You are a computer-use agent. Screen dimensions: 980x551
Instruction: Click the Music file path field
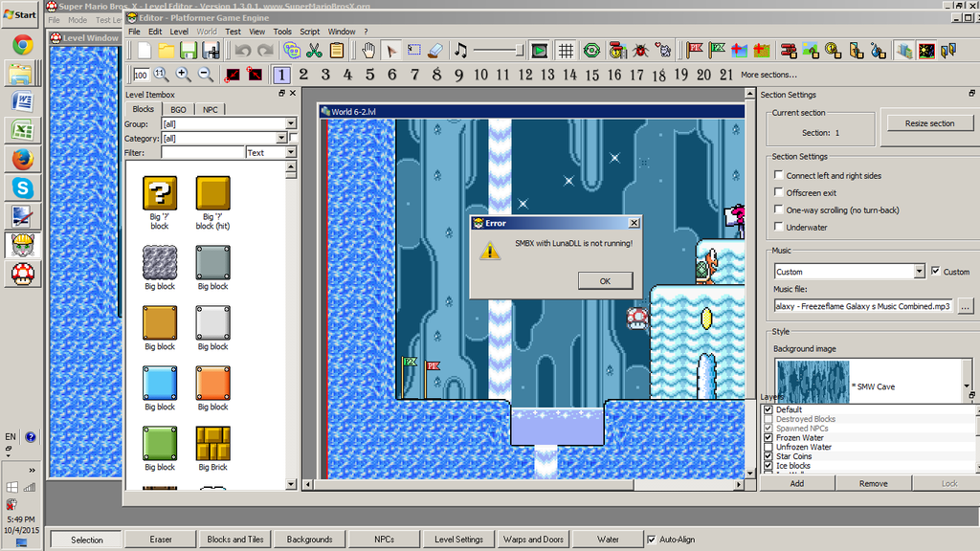(863, 306)
